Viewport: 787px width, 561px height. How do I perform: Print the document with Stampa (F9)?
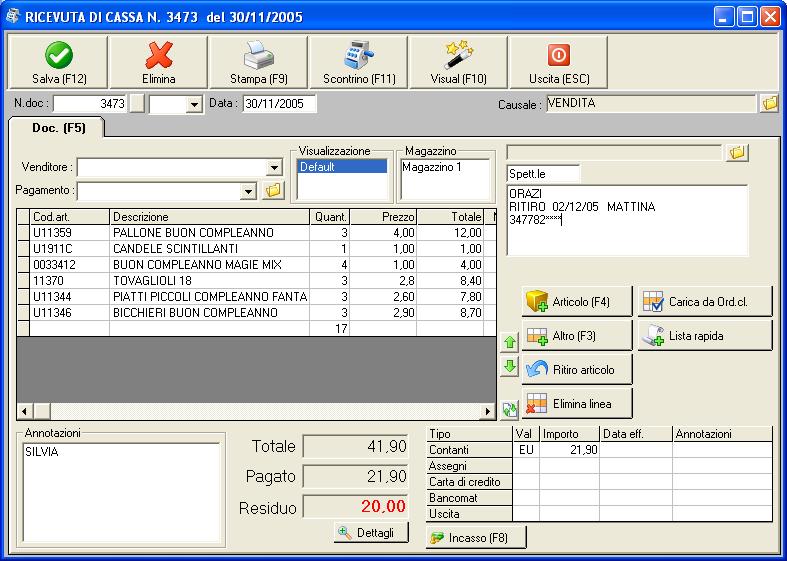click(x=258, y=62)
